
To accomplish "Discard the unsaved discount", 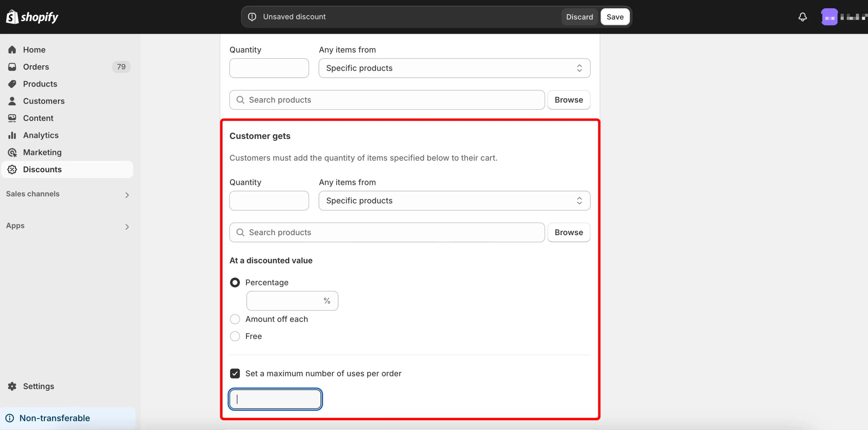I will click(579, 17).
